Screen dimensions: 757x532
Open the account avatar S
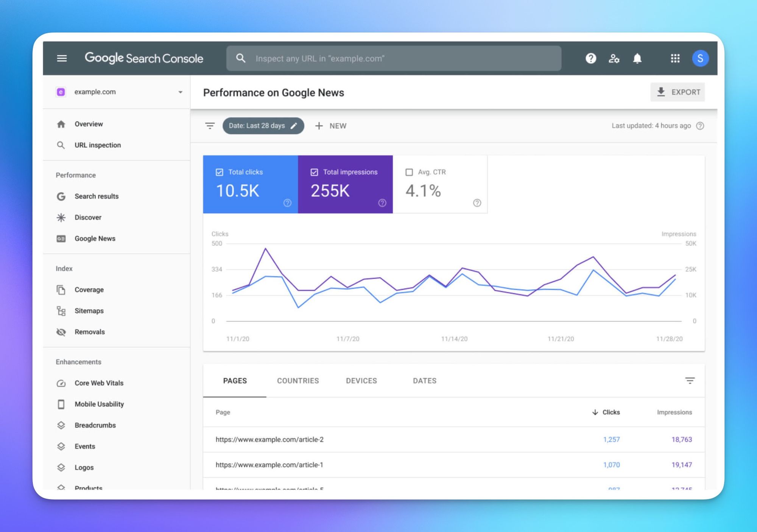[x=700, y=58]
